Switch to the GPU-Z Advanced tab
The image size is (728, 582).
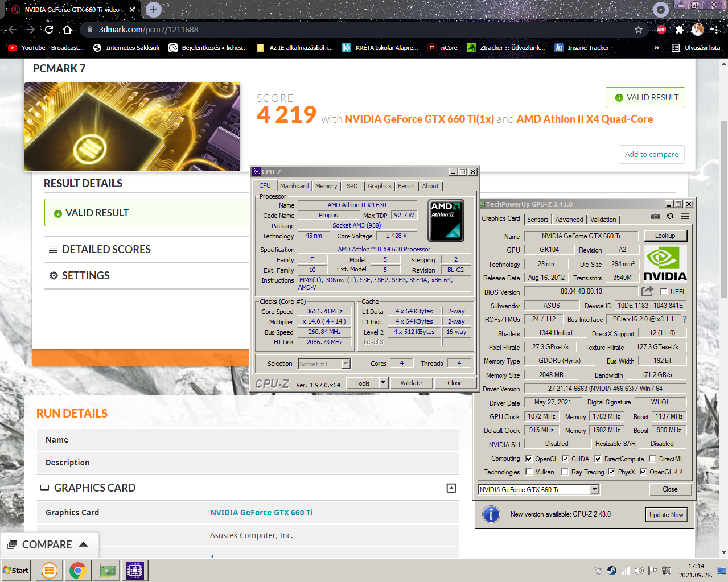(569, 219)
